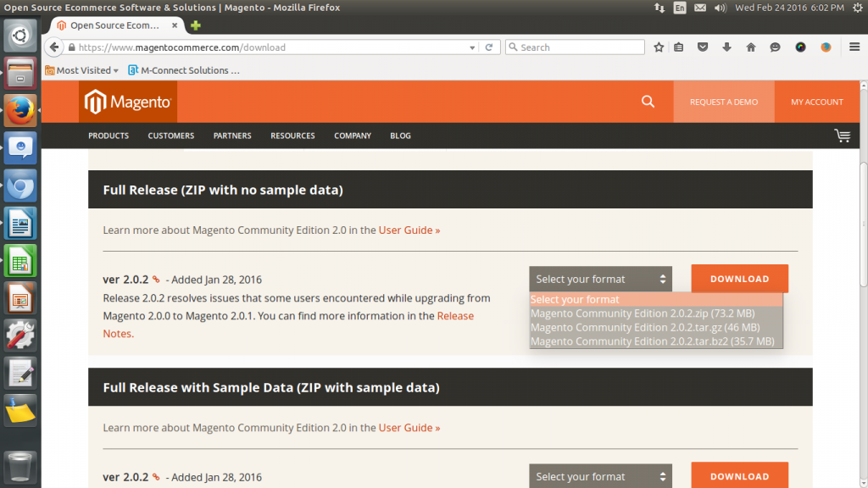Image resolution: width=868 pixels, height=488 pixels.
Task: Open the shopping cart icon
Action: (842, 136)
